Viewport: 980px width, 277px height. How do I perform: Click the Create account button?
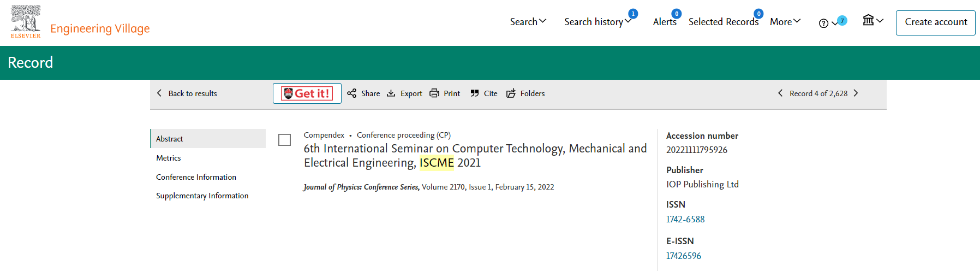point(935,22)
